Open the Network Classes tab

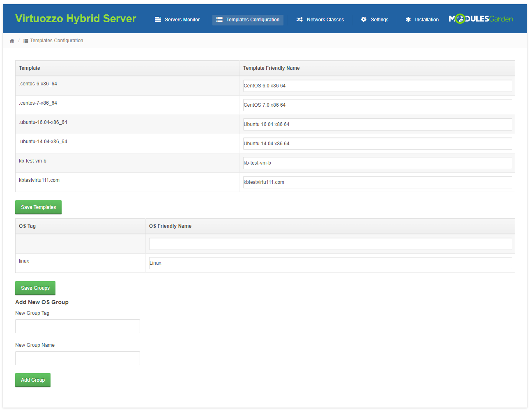(x=320, y=20)
